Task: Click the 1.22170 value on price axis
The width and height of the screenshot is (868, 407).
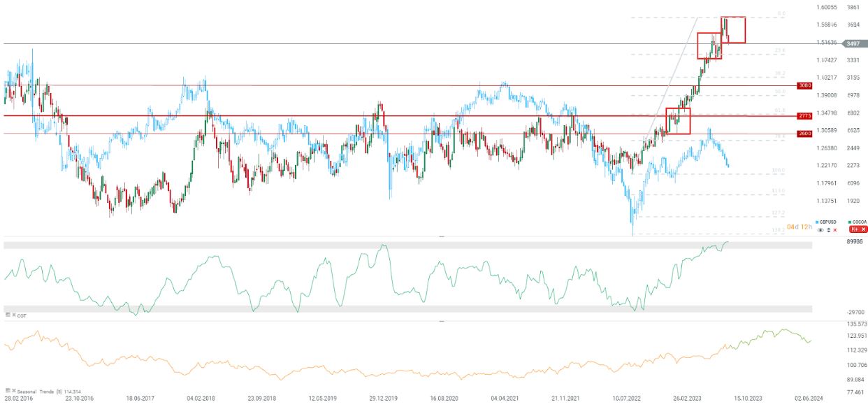Action: 827,166
